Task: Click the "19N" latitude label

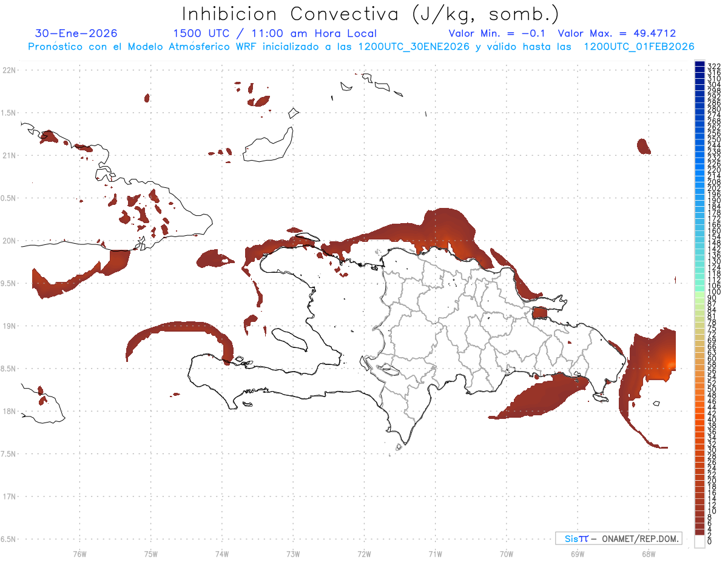Action: click(x=8, y=326)
